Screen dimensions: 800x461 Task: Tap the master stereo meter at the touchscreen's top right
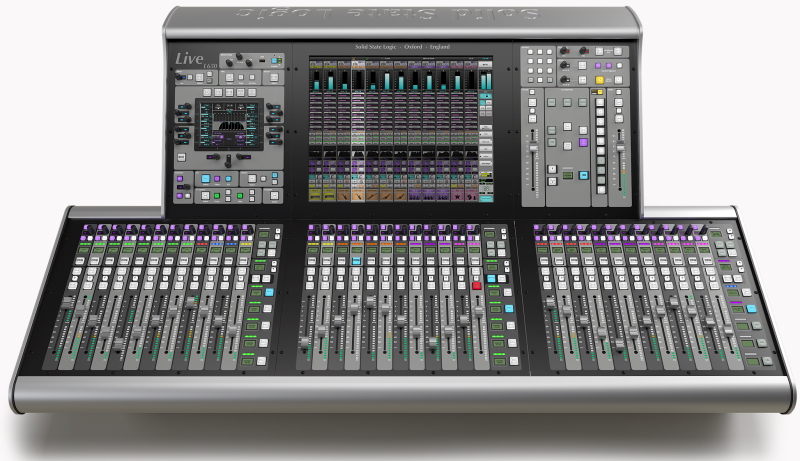[x=485, y=80]
